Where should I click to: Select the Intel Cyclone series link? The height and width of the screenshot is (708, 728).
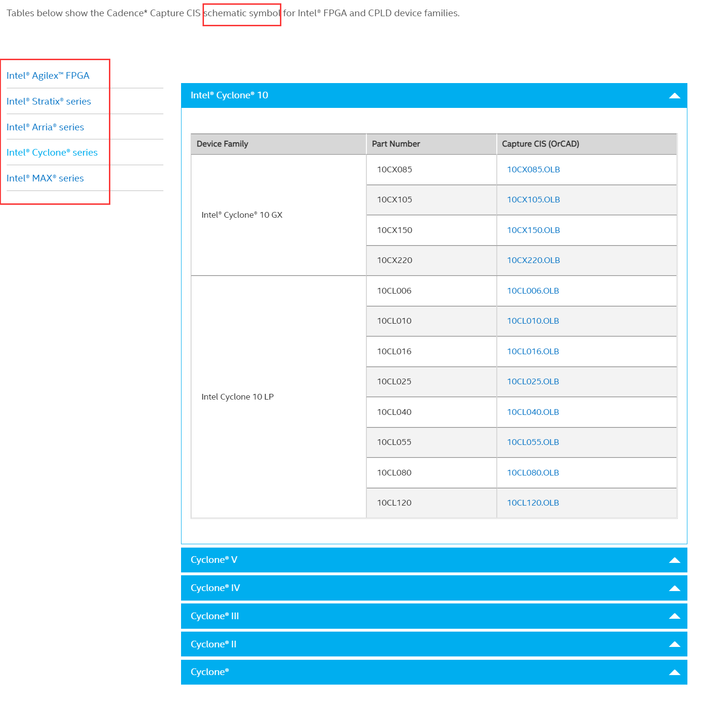click(52, 152)
